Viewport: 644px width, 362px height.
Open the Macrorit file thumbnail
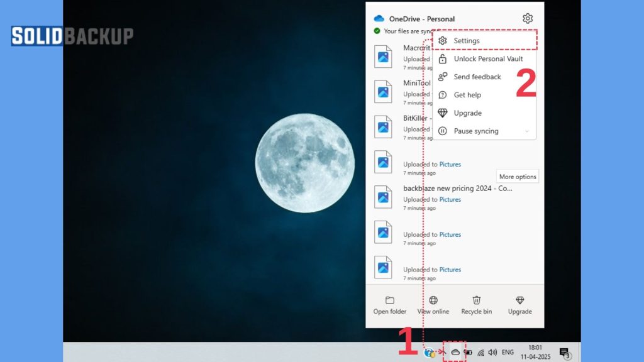(x=383, y=57)
